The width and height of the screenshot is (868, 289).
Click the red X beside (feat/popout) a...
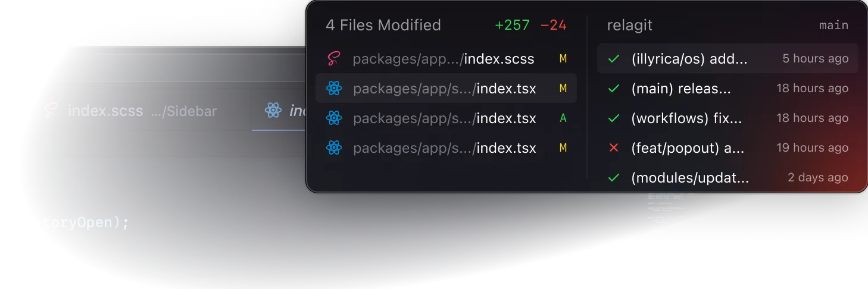[x=614, y=148]
